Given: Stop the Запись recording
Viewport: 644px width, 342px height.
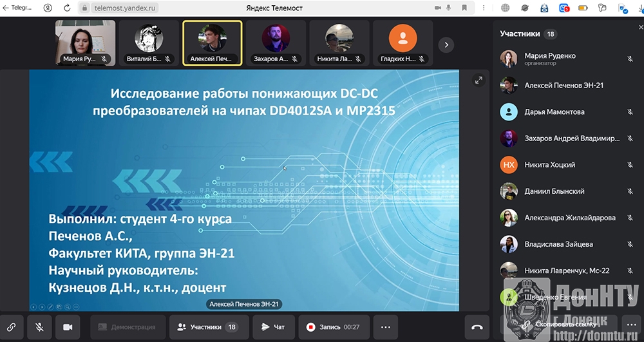Looking at the screenshot, I should tap(333, 327).
